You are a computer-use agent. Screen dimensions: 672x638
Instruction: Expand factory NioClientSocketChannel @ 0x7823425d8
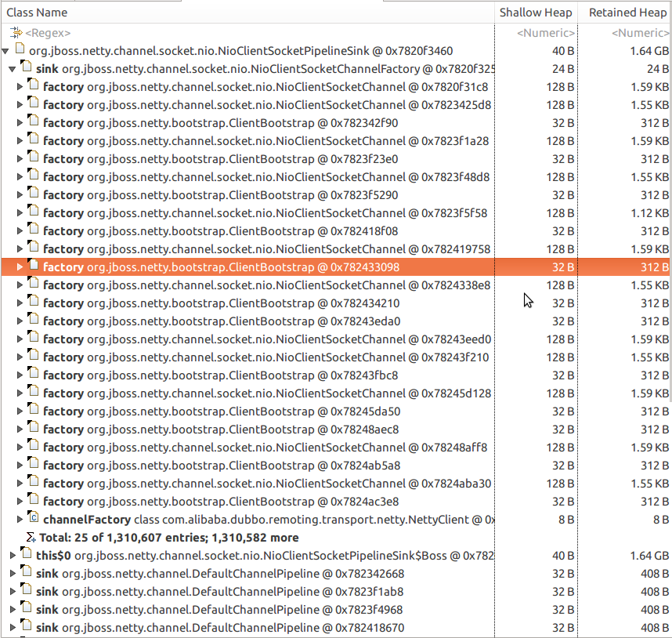pyautogui.click(x=19, y=104)
